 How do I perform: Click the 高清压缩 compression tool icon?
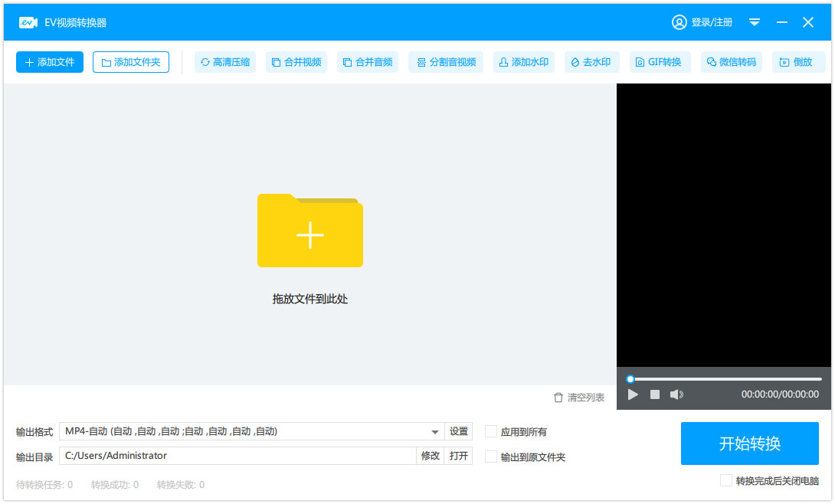pyautogui.click(x=205, y=62)
